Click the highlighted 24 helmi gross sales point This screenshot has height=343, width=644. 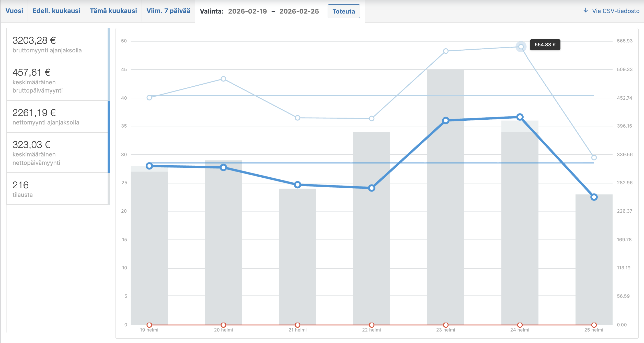click(521, 47)
